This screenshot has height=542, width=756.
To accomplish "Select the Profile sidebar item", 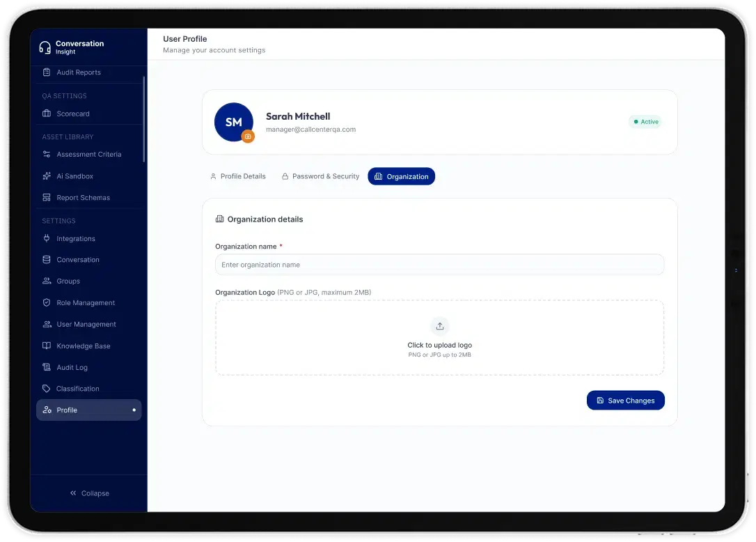I will [x=88, y=410].
